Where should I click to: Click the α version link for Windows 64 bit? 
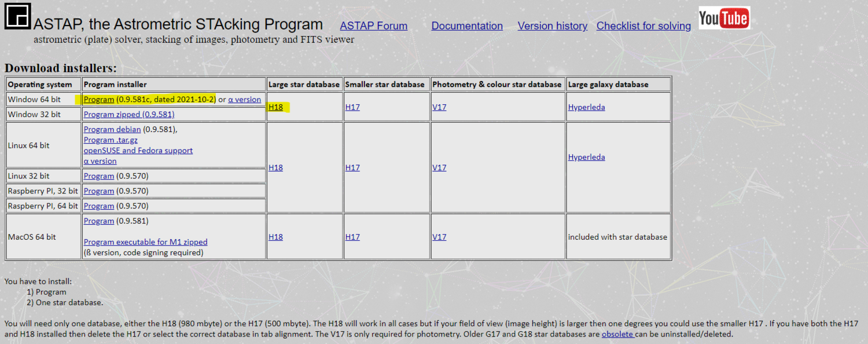[244, 100]
